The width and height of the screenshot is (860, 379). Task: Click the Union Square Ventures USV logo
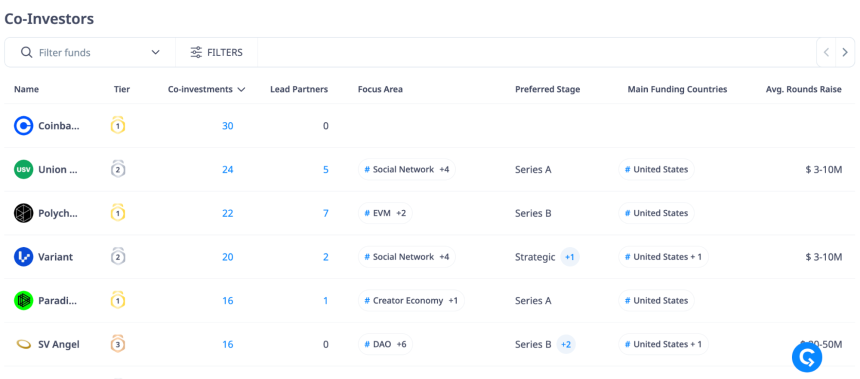24,169
